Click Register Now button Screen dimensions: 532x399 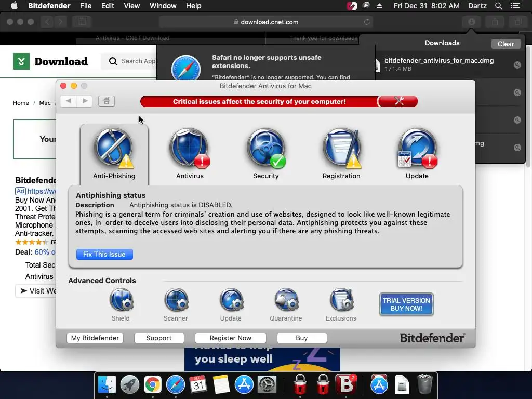pos(230,338)
